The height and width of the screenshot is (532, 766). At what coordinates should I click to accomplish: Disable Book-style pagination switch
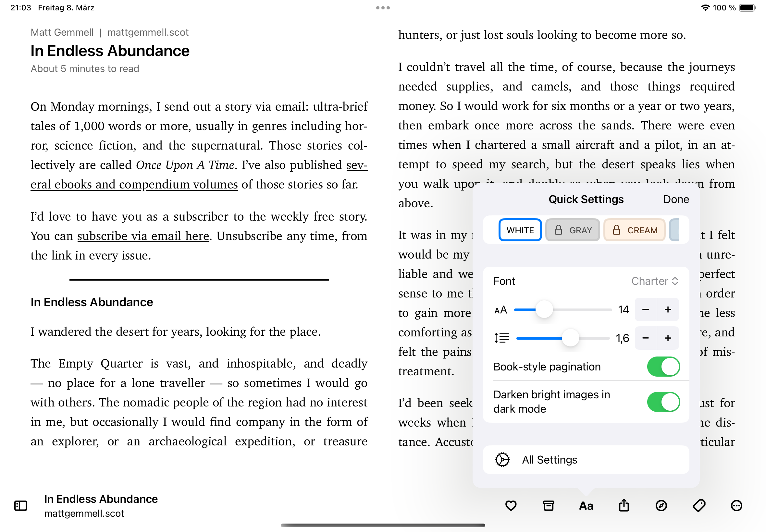[x=663, y=367]
